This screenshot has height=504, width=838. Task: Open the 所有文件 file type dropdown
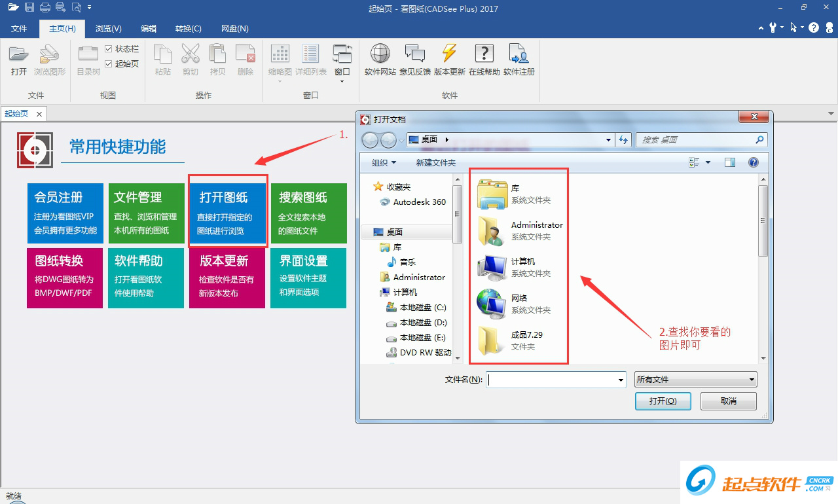[696, 379]
